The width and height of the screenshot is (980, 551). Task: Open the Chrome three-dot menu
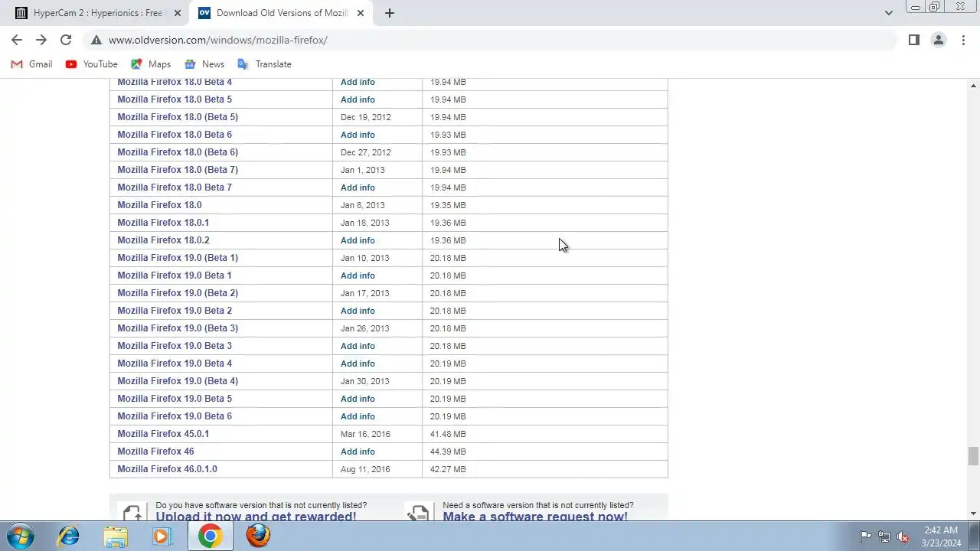point(962,40)
